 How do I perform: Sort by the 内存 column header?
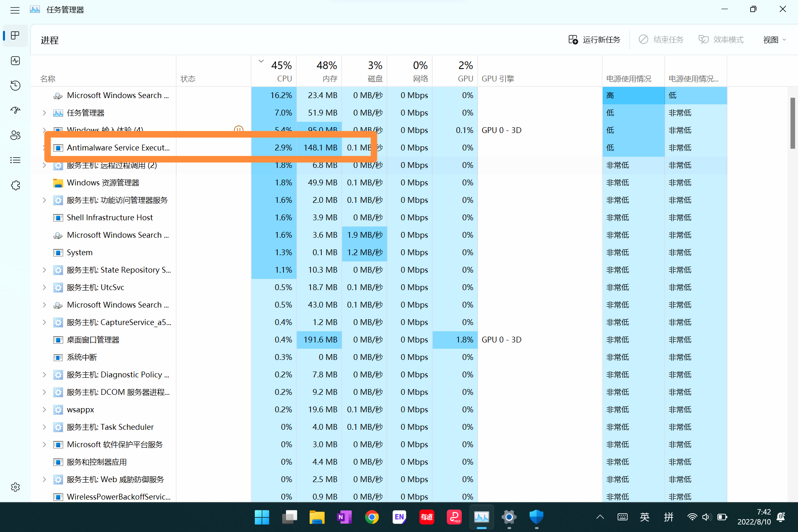tap(319, 71)
